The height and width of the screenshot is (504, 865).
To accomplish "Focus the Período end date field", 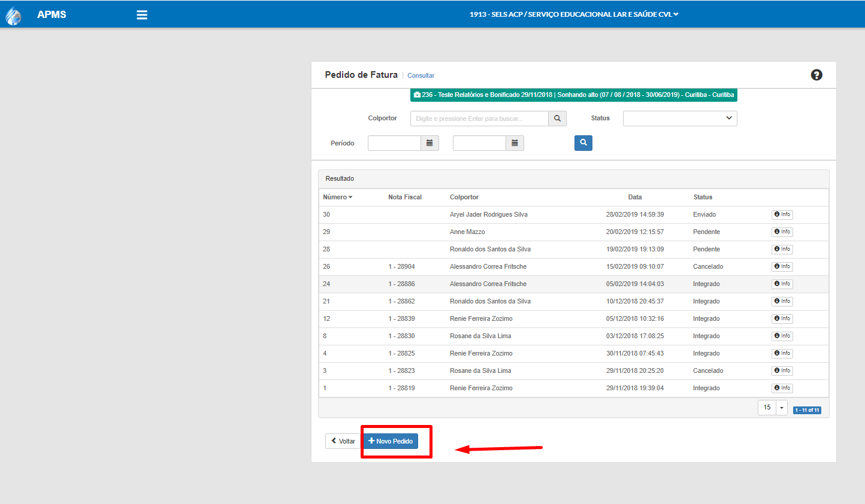I will 479,143.
